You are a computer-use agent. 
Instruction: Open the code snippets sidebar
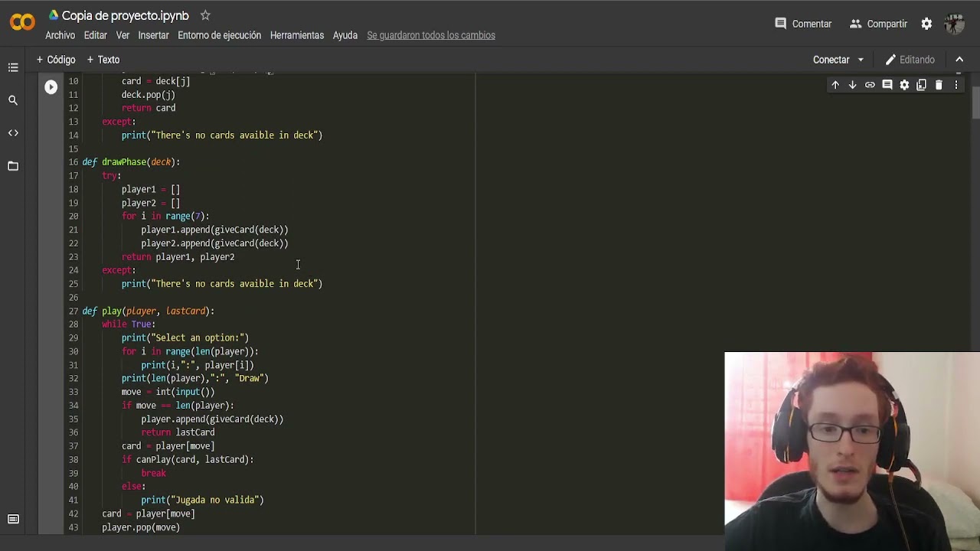13,133
